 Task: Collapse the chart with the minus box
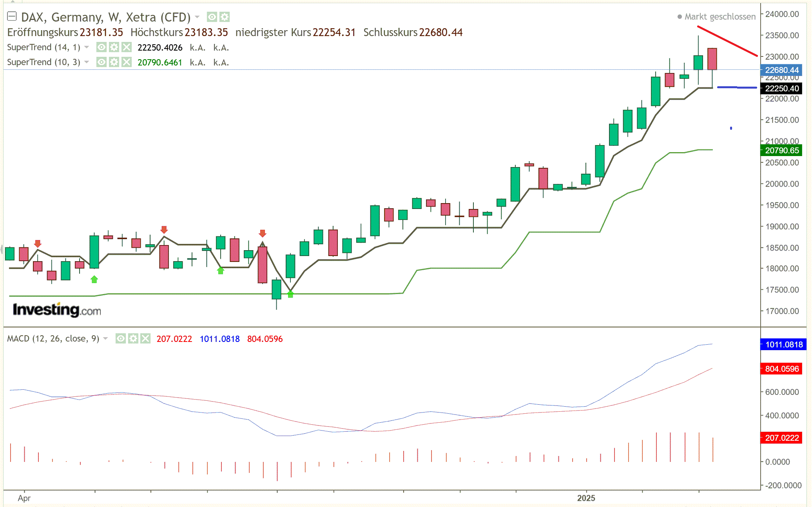click(x=13, y=16)
